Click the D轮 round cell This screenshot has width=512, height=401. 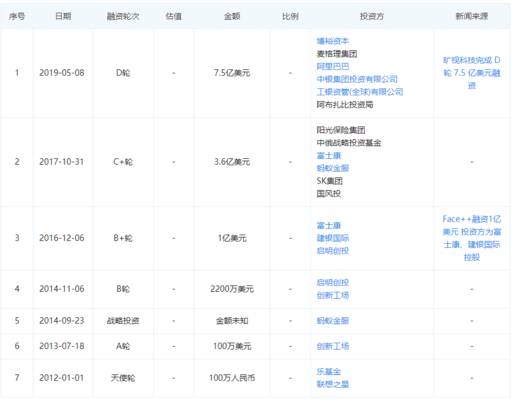123,73
